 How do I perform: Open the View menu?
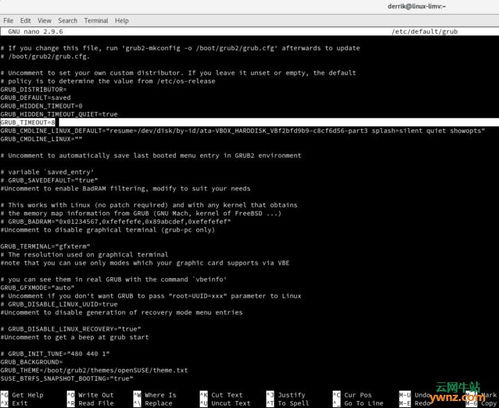(44, 21)
